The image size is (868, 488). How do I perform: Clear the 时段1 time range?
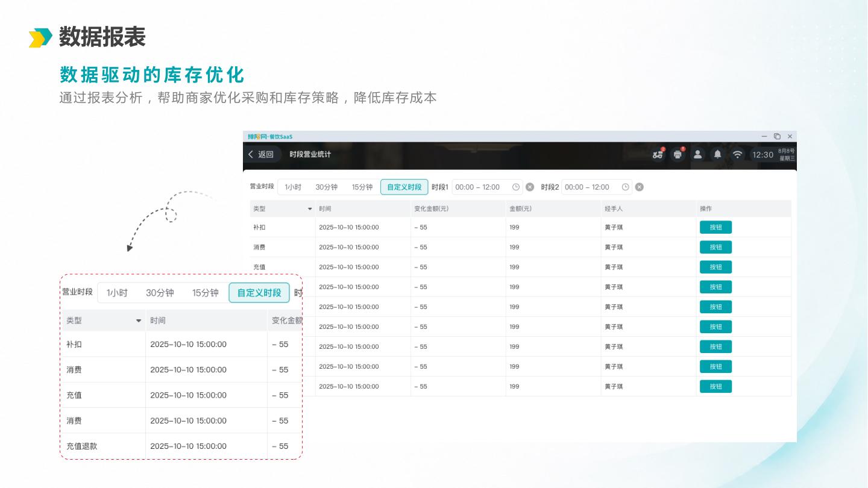pos(530,187)
